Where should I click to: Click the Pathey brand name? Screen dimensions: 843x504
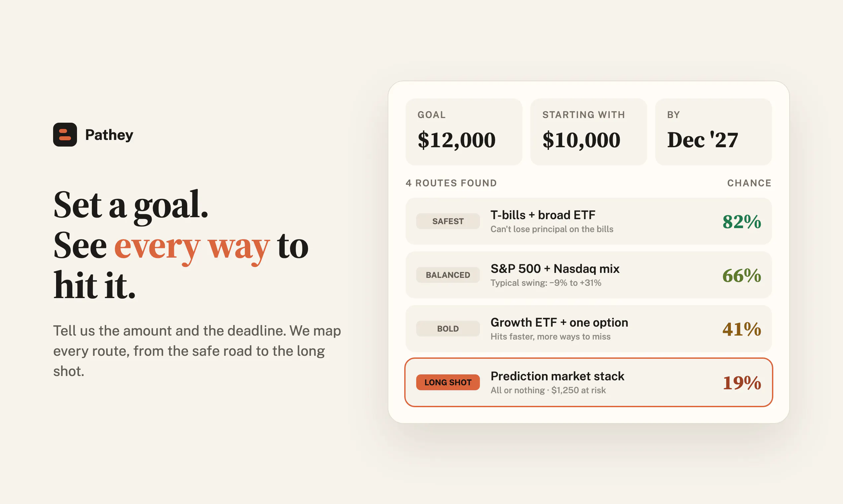pos(109,135)
